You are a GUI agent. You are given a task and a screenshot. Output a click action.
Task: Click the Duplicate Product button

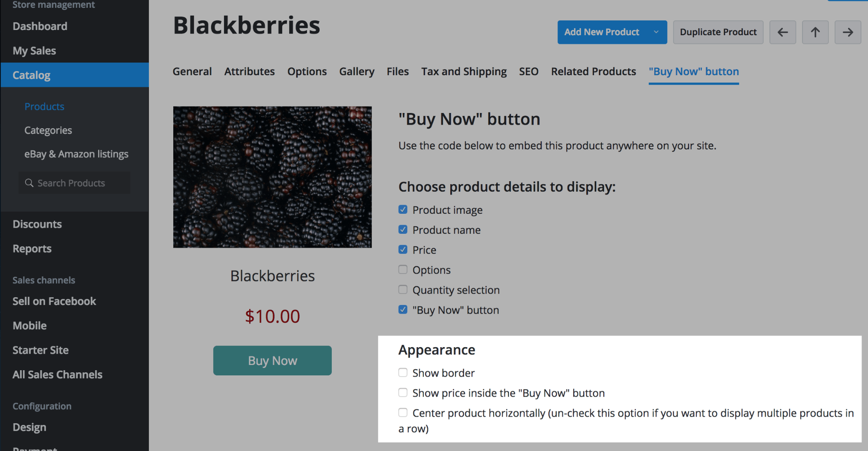coord(718,32)
